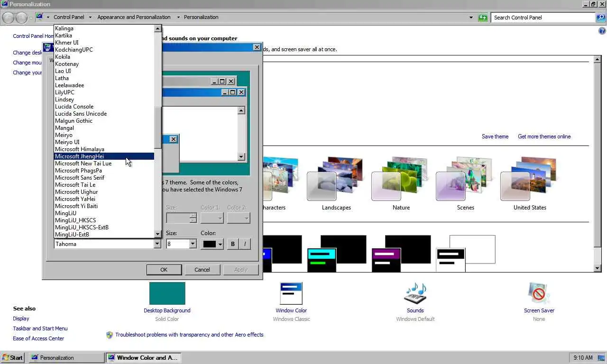Screen dimensions: 607x364
Task: Click the 9:10 AM taskbar clock
Action: (583, 358)
